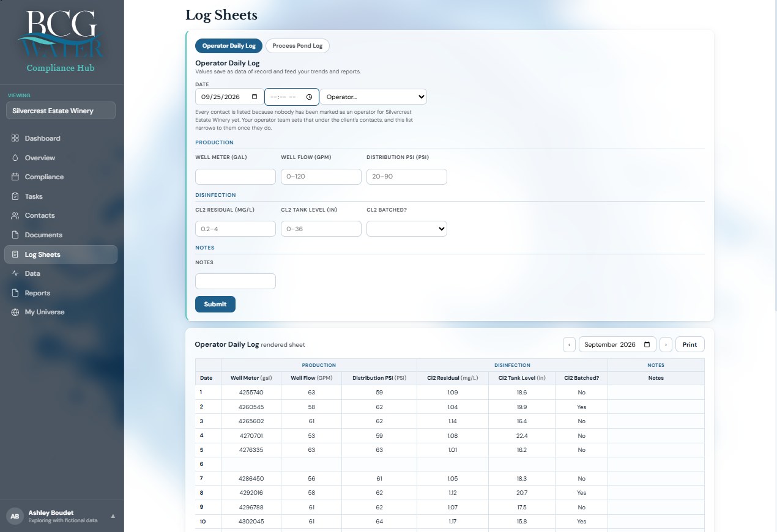Click the Log Sheets page heading
Image resolution: width=777 pixels, height=532 pixels.
coord(221,15)
